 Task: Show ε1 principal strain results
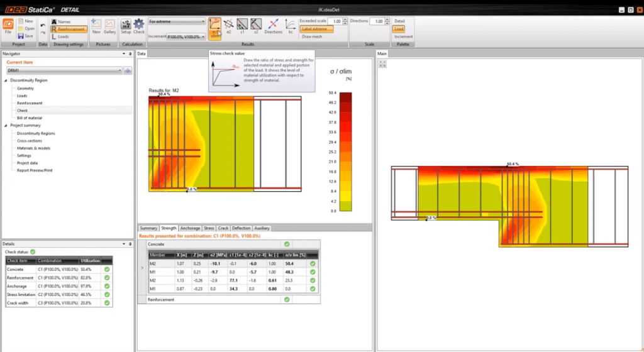[242, 26]
